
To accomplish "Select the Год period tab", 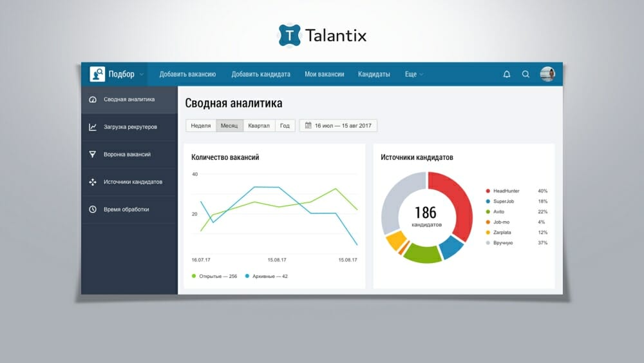I will pos(285,125).
